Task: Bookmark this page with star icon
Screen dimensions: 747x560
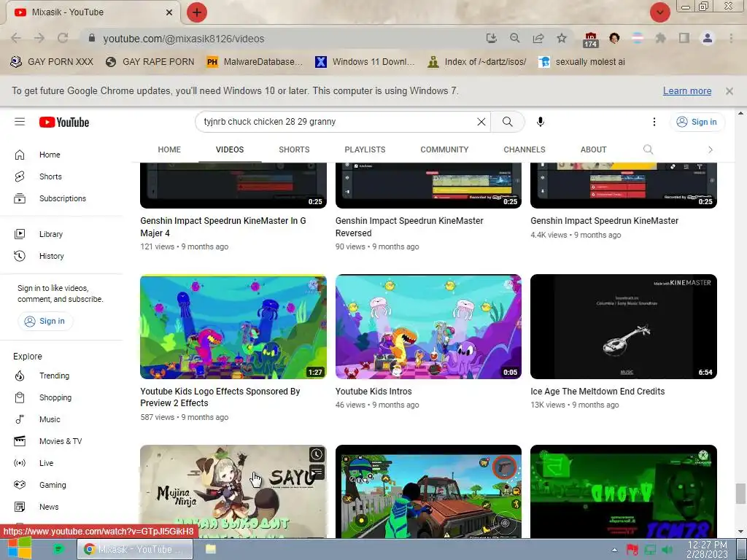Action: click(562, 38)
